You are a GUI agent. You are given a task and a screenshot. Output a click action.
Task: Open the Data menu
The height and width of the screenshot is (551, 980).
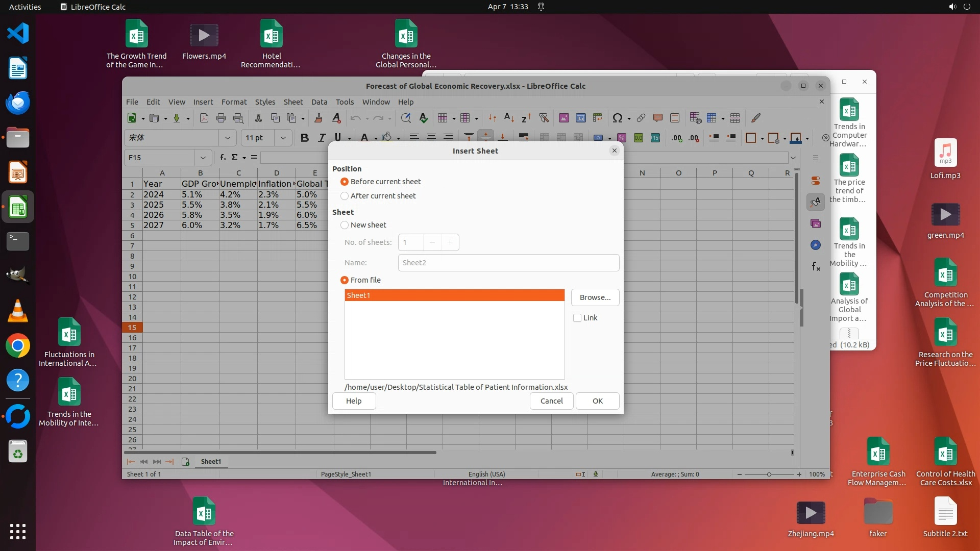click(319, 102)
